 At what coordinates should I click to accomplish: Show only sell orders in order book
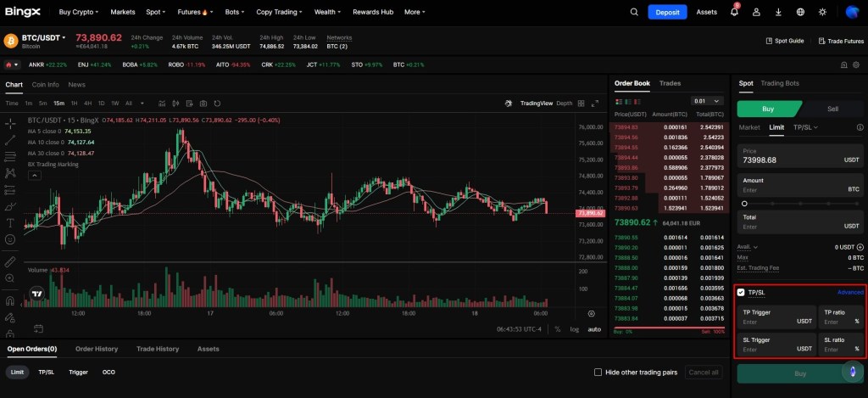coord(637,102)
